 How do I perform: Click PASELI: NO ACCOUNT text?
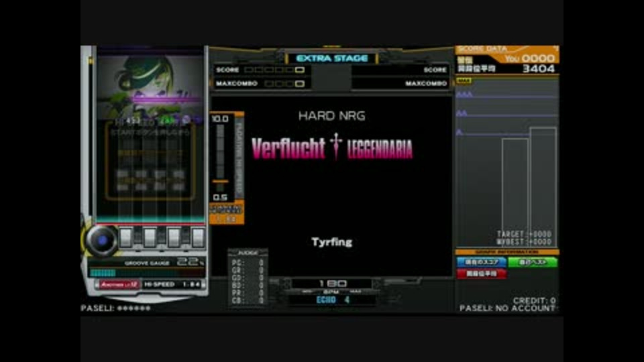(507, 308)
